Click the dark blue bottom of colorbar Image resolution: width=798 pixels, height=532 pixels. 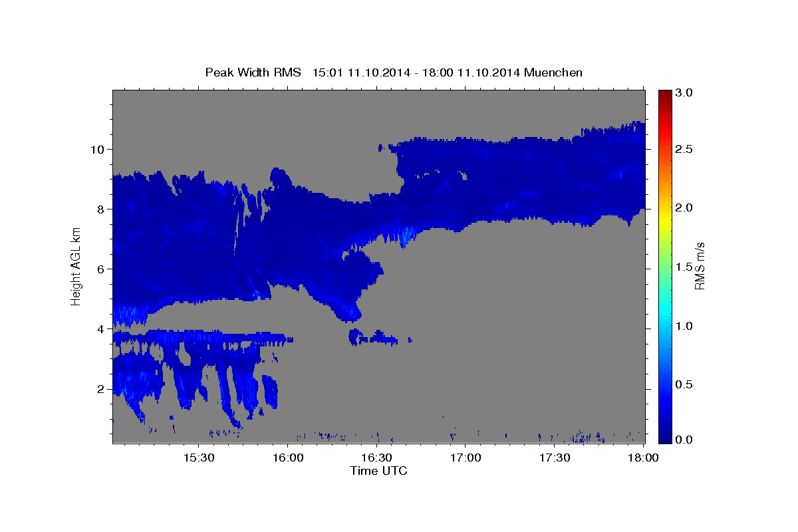coord(664,438)
